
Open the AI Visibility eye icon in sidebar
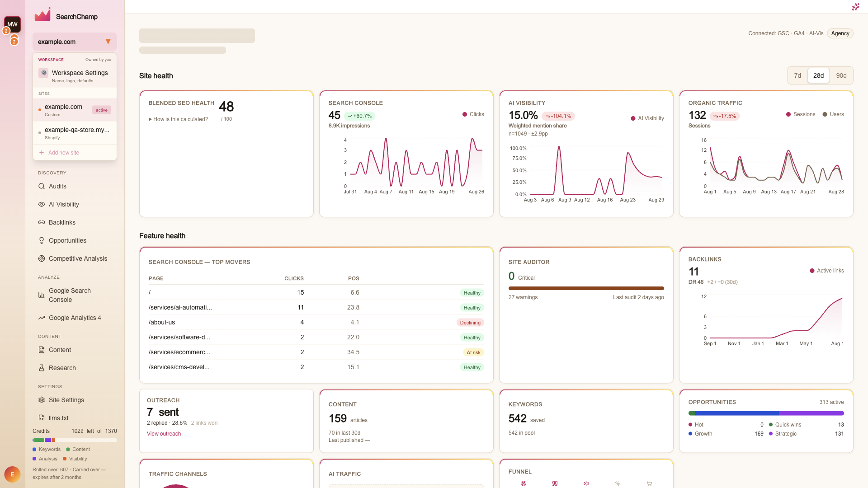point(42,204)
